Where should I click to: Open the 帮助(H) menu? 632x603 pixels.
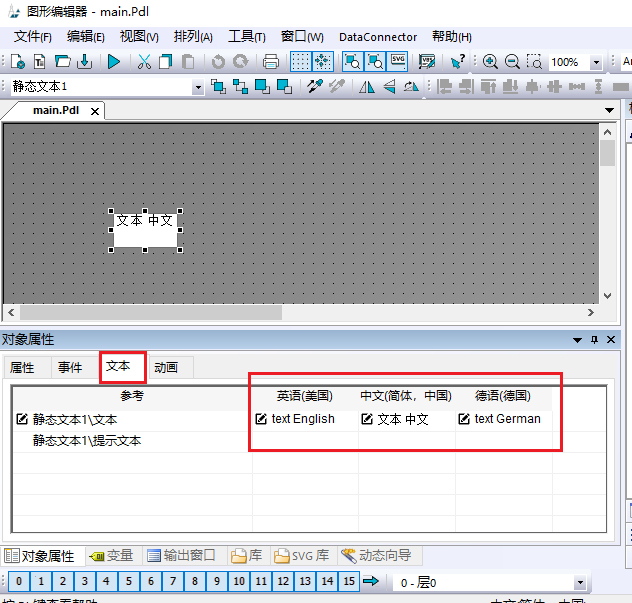(x=452, y=37)
